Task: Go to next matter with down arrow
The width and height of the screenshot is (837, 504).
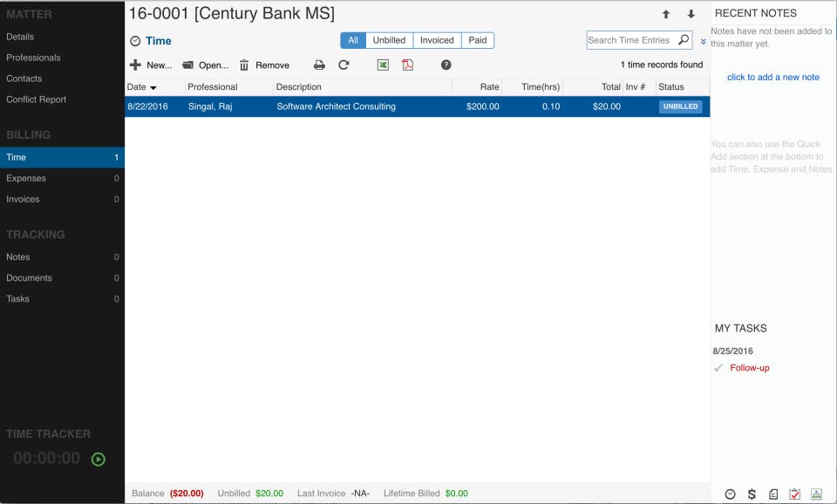Action: [x=691, y=15]
